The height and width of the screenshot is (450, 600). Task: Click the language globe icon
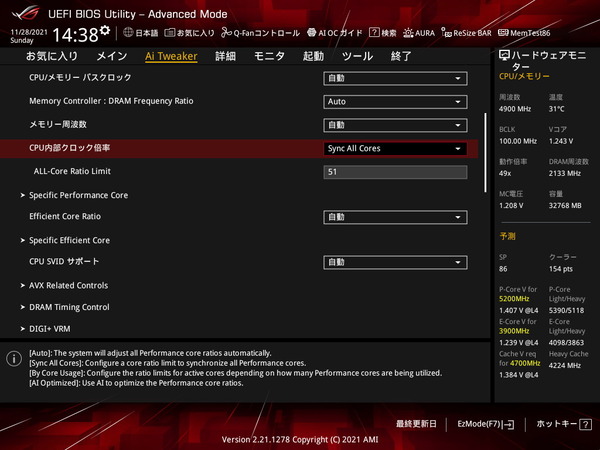pyautogui.click(x=128, y=33)
